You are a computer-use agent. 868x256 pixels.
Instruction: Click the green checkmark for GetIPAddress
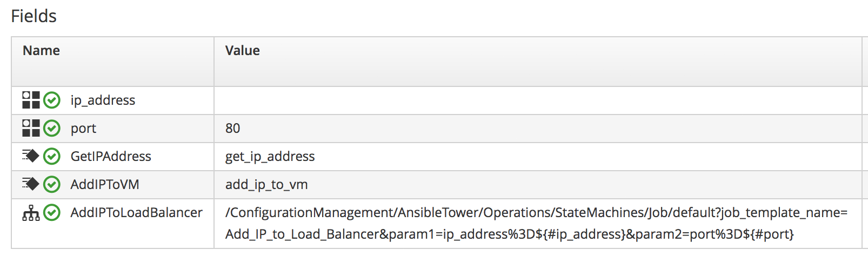coord(52,156)
